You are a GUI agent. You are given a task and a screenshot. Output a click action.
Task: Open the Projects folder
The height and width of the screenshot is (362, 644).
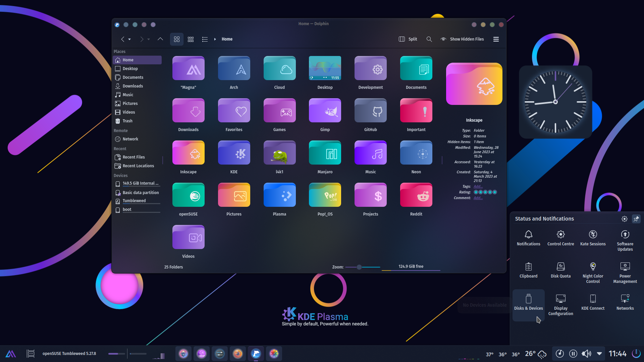tap(370, 195)
